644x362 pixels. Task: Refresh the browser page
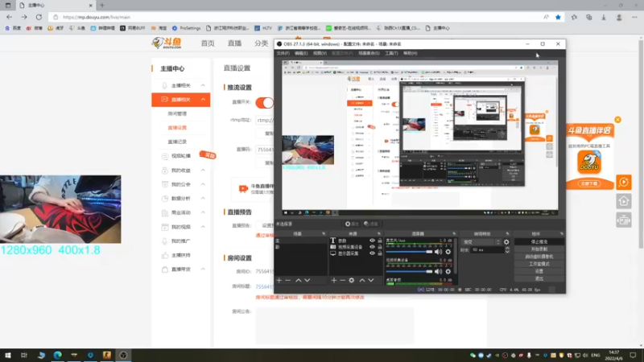click(39, 17)
